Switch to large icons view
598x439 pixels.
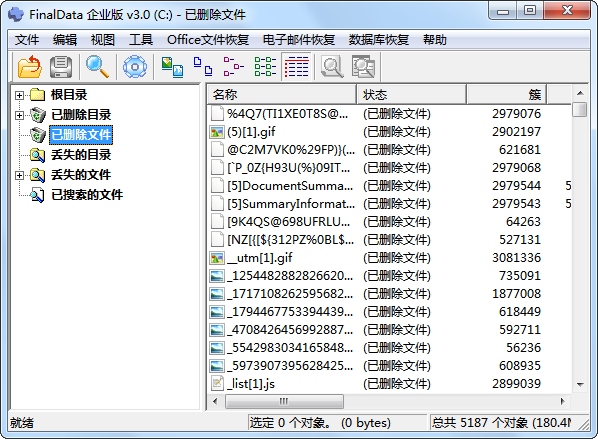pos(172,67)
